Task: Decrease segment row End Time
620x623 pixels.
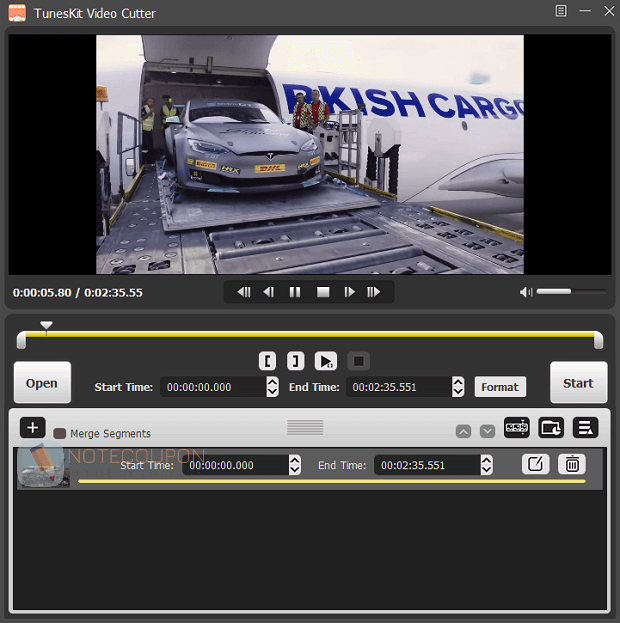Action: point(486,470)
